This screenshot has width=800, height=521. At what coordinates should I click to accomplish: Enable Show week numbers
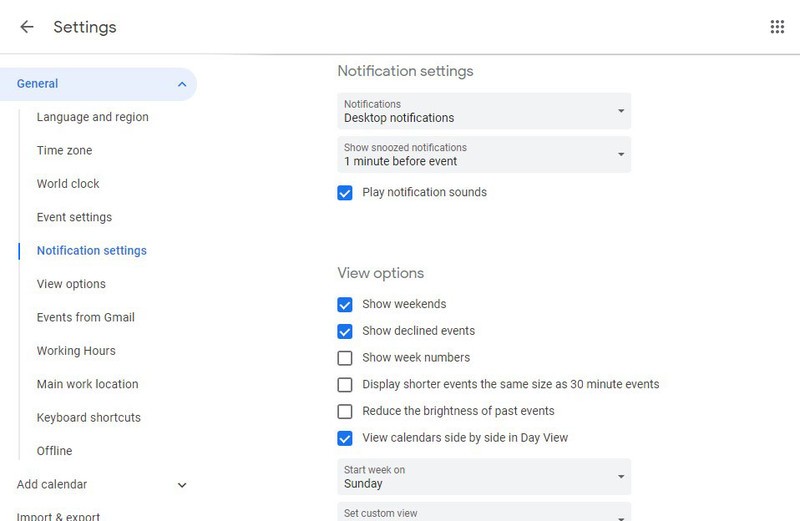345,358
